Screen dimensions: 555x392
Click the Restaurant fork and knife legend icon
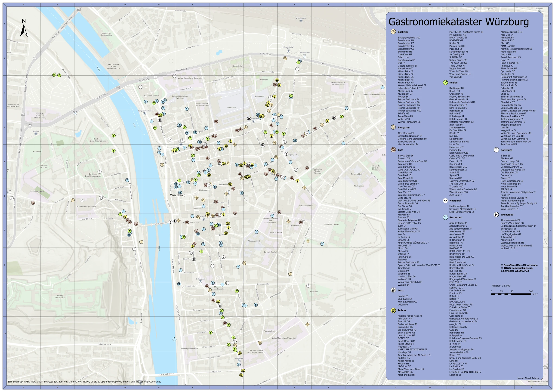coord(445,217)
